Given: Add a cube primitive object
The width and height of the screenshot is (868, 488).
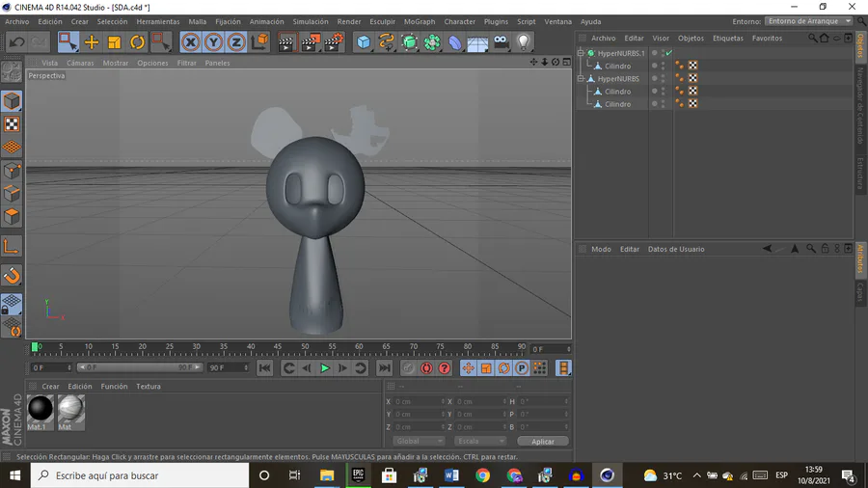Looking at the screenshot, I should [364, 41].
